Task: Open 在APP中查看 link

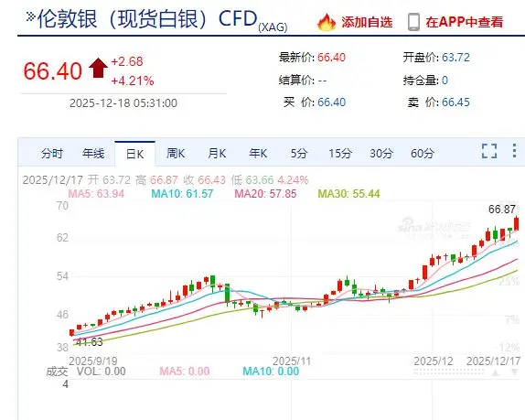Action: click(x=465, y=22)
